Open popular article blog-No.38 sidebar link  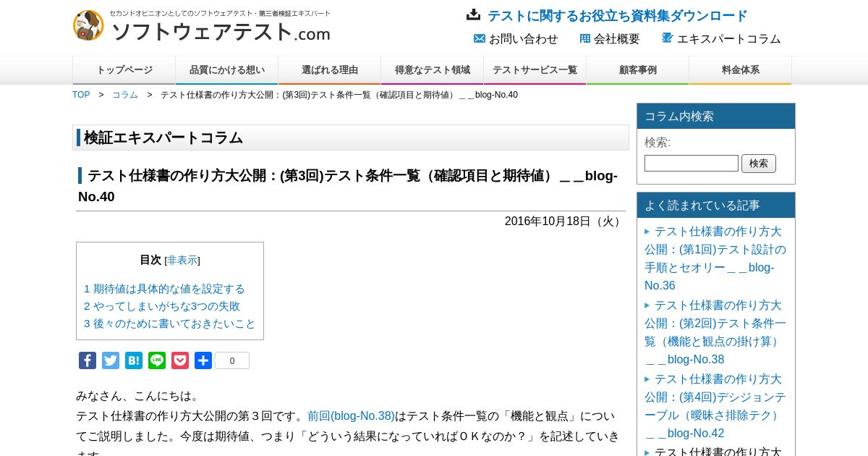click(x=715, y=332)
